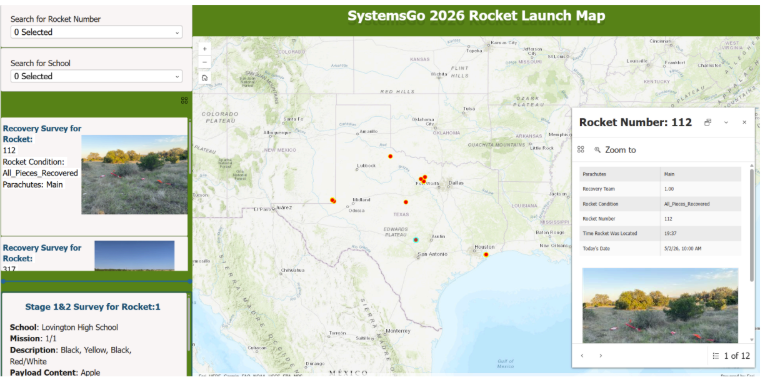
Task: Open rocket 317 recovery survey photo thumbnail
Action: 134,255
